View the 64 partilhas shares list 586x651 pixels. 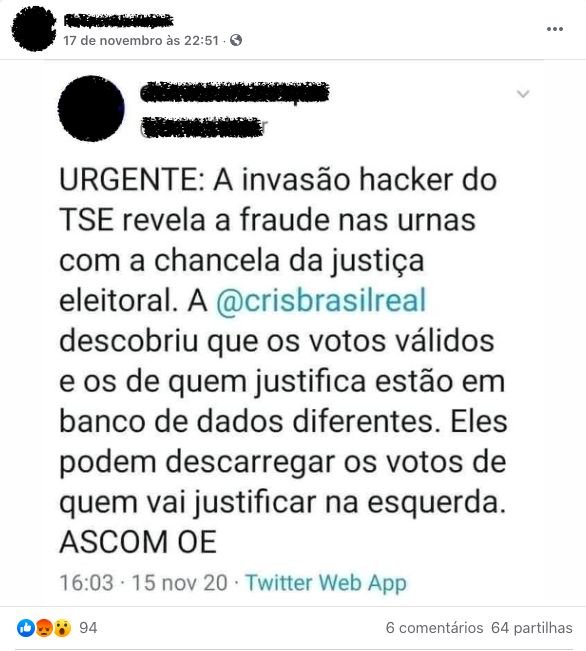tap(532, 628)
